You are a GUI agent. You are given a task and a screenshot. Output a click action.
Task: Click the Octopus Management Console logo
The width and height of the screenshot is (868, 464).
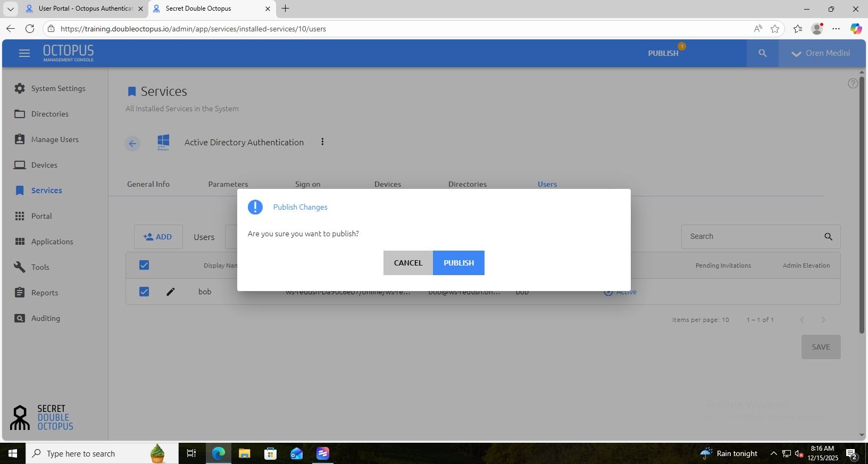(68, 53)
